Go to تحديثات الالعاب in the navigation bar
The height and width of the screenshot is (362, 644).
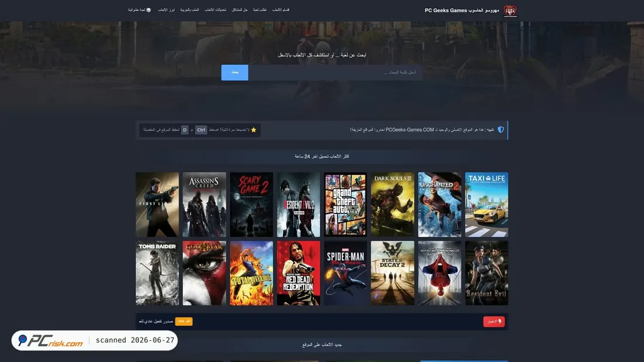(x=215, y=10)
